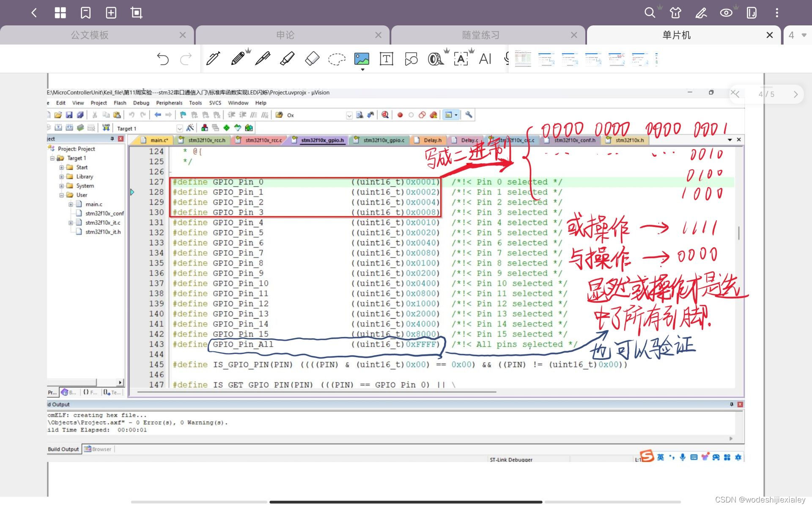Switch to stm32f10x_conf.h editor tab
This screenshot has width=812, height=508.
[571, 140]
